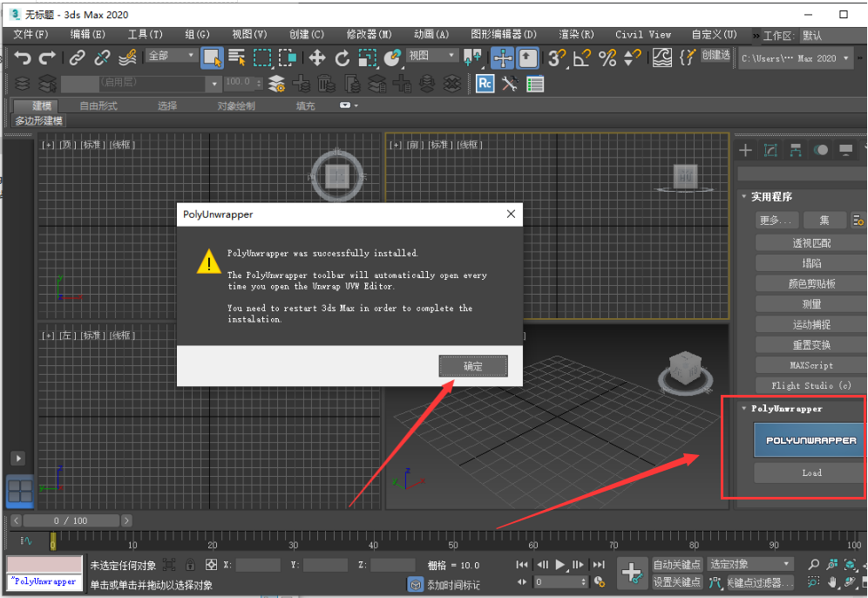Click 确定 in the PolyUnwrapper dialog
This screenshot has height=598, width=868.
[x=473, y=366]
